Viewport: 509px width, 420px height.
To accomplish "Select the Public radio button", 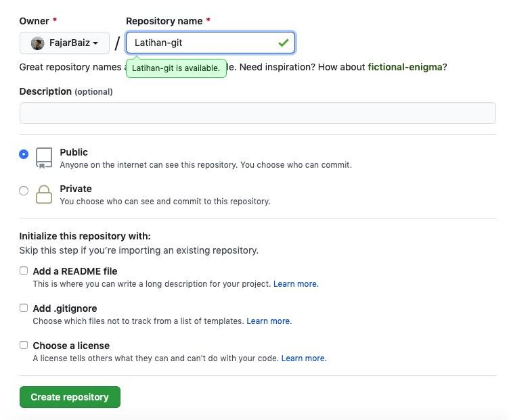I will click(x=24, y=154).
